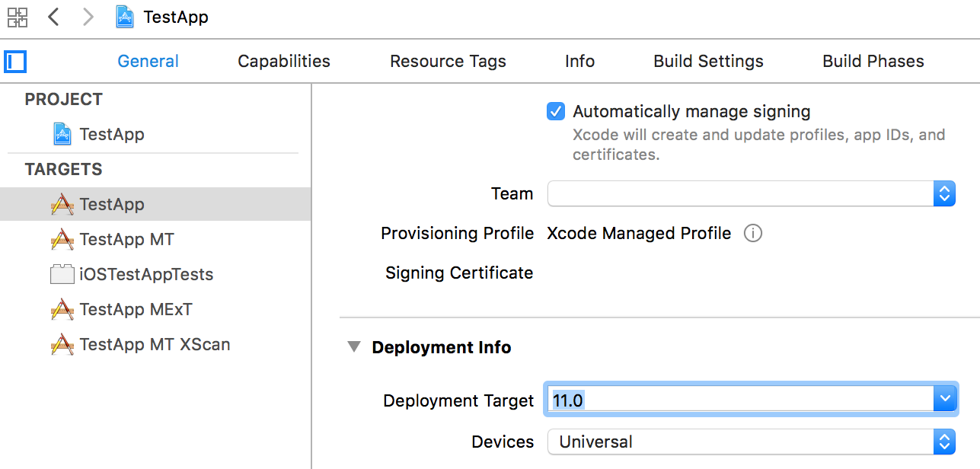980x469 pixels.
Task: Click the Deployment Target text field
Action: pyautogui.click(x=739, y=400)
